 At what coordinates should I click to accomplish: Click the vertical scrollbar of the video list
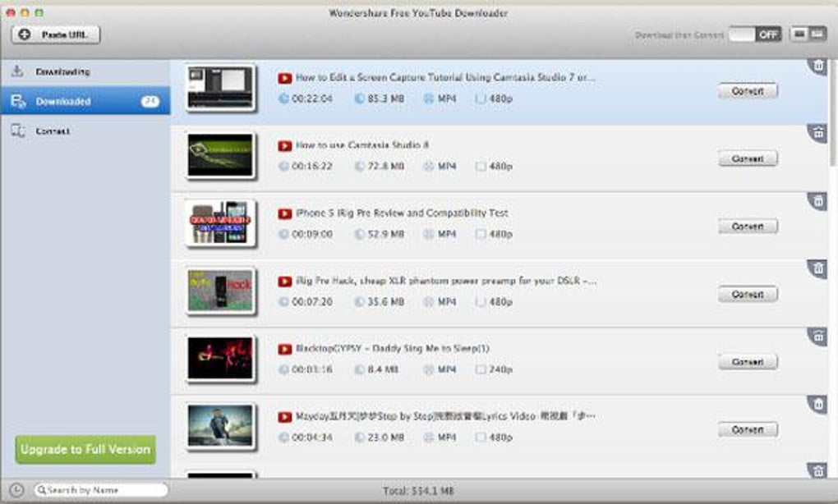pyautogui.click(x=833, y=112)
